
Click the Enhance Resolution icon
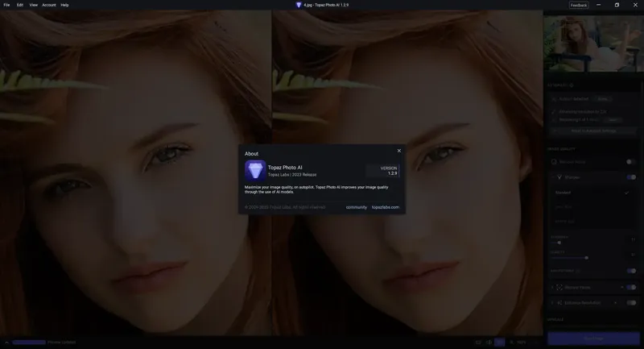(559, 302)
